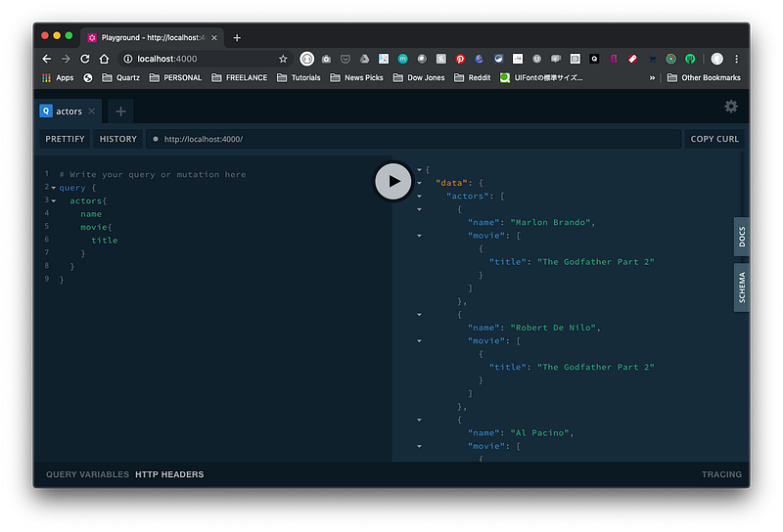Open the TRACING panel
Screen dimensions: 783x532
click(x=721, y=474)
